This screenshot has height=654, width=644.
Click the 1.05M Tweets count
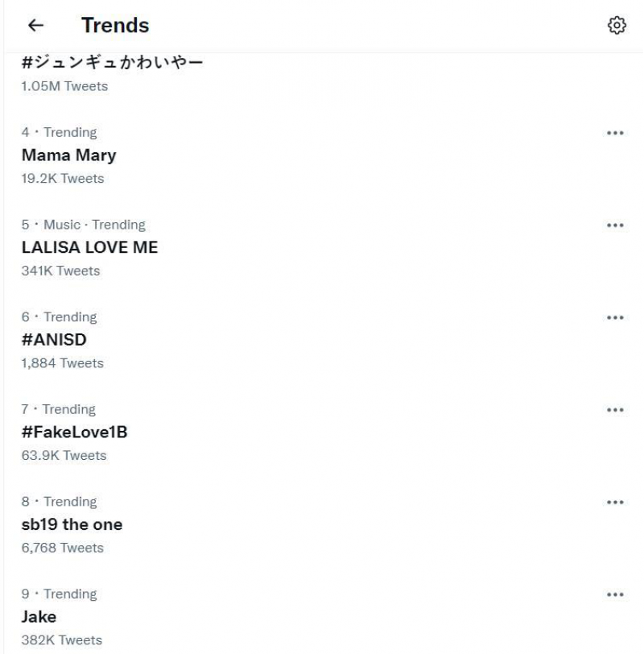[64, 86]
